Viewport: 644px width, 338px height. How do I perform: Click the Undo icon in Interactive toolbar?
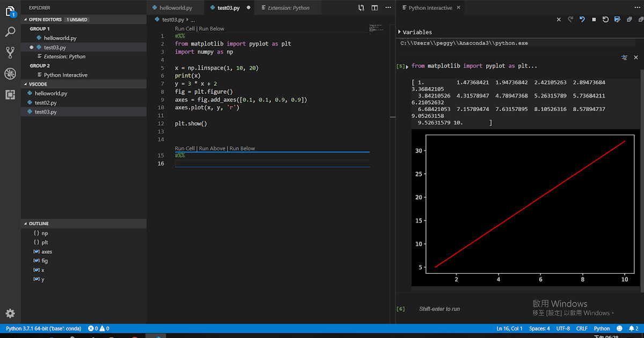click(x=582, y=19)
